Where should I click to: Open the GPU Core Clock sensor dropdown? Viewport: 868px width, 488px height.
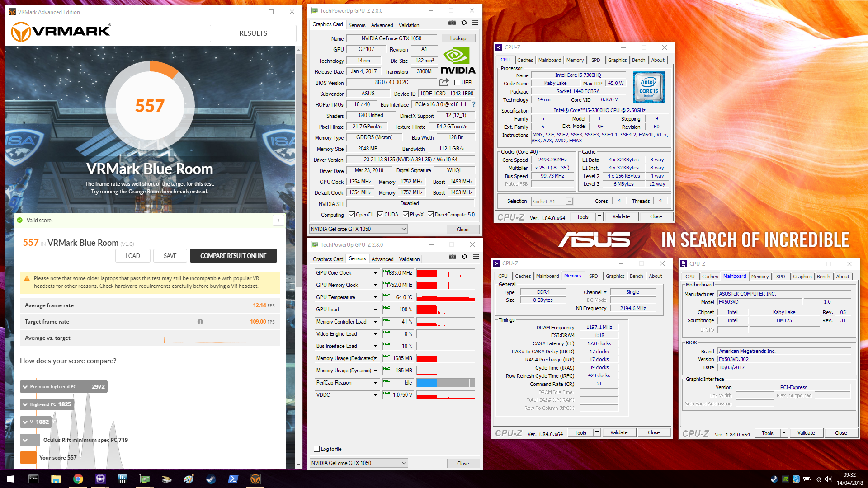[x=375, y=273]
